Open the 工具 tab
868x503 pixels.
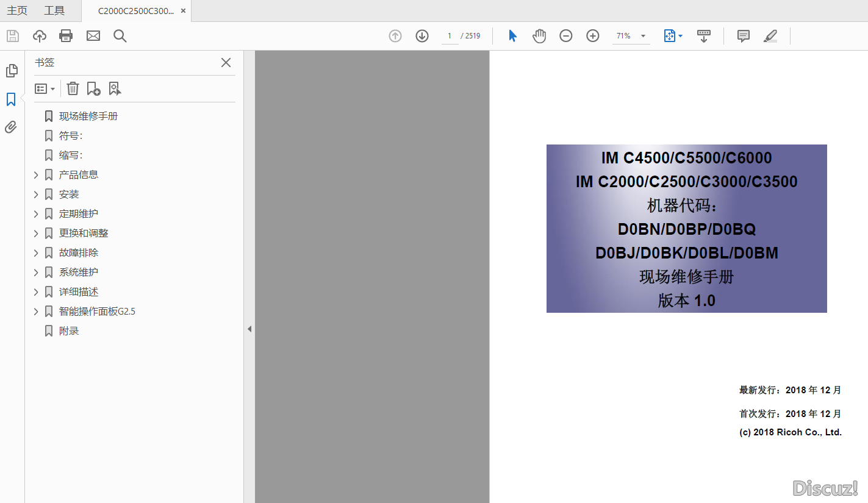click(54, 11)
